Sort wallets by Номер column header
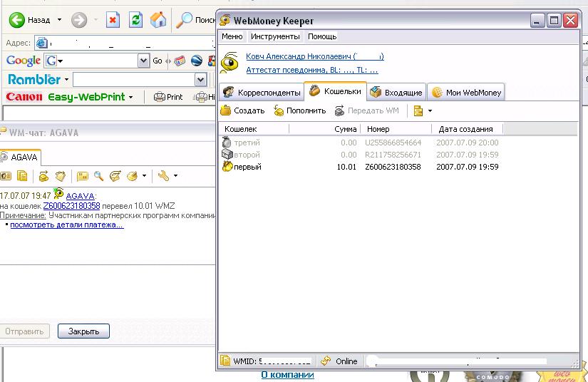The image size is (588, 382). pyautogui.click(x=396, y=129)
